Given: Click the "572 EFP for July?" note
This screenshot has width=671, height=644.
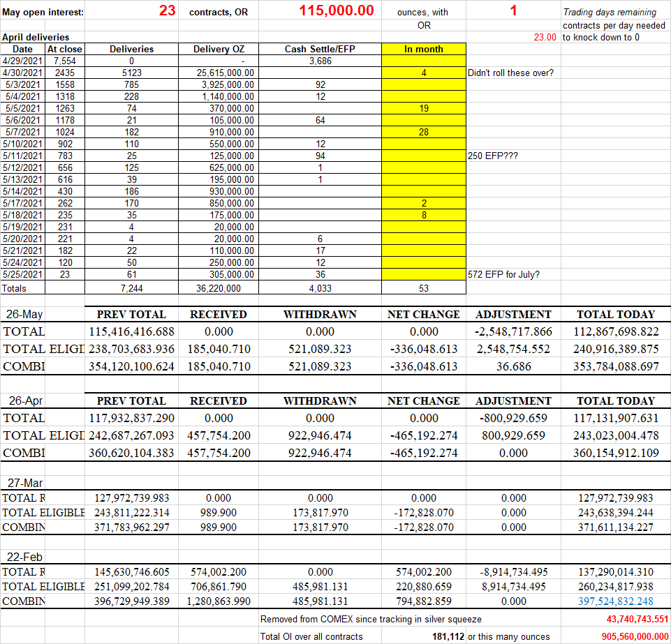Looking at the screenshot, I should 503,274.
